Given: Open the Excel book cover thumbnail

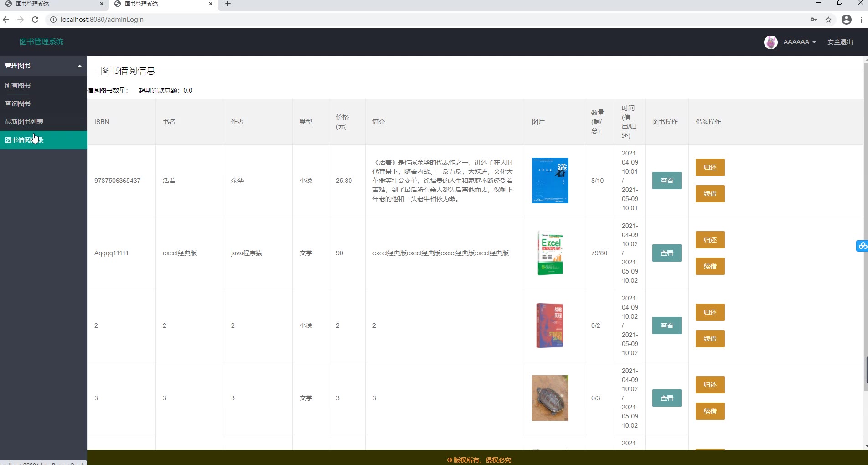Looking at the screenshot, I should pos(550,253).
